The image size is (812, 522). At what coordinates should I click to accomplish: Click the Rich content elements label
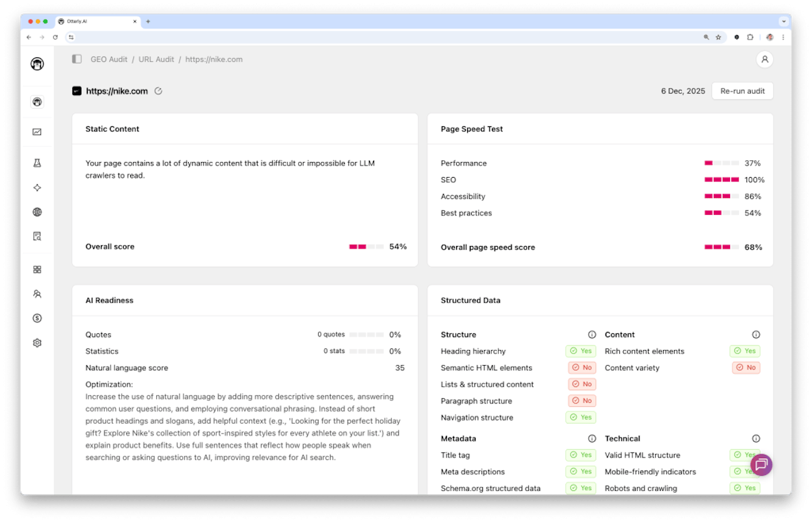(x=645, y=351)
